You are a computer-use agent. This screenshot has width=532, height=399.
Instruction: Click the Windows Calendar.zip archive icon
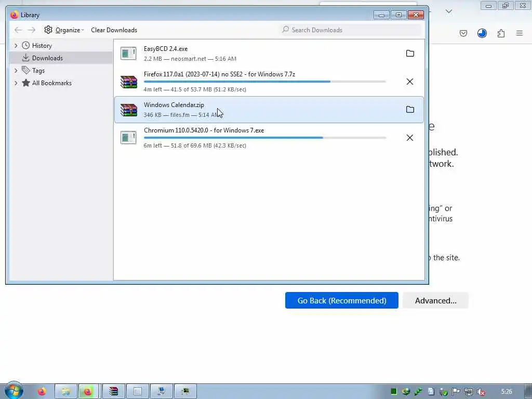129,110
